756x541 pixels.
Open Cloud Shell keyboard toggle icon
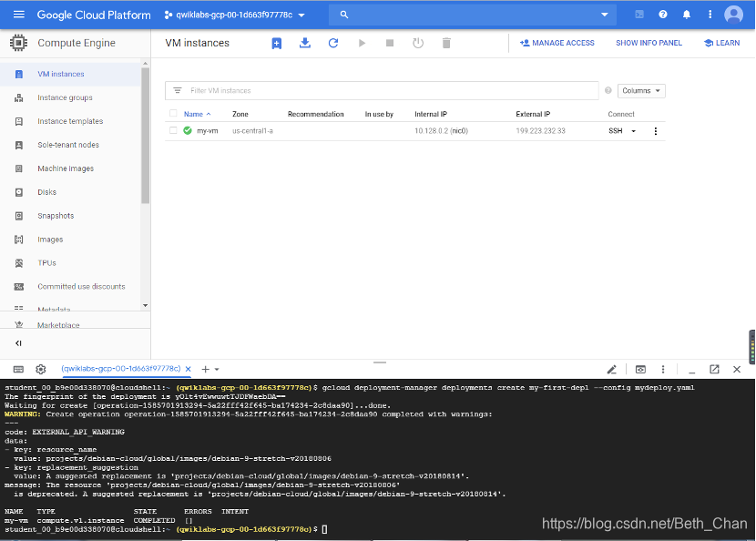tap(18, 370)
